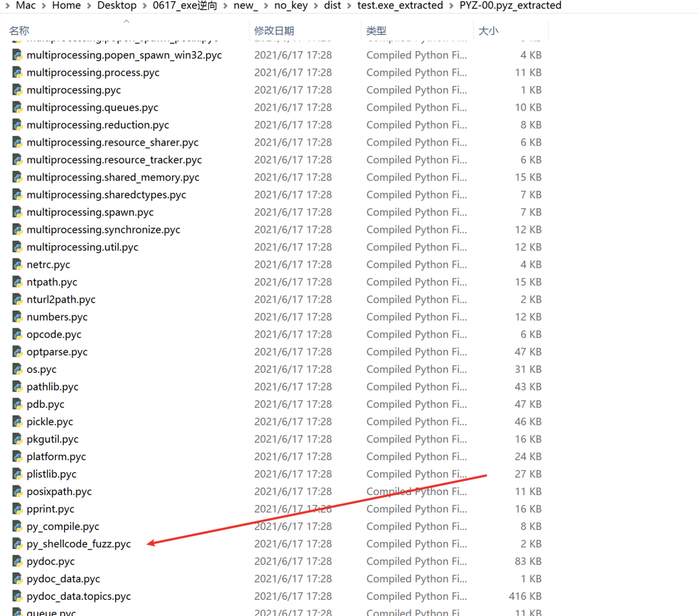Click the netrc.pyc file icon
The height and width of the screenshot is (616, 698).
point(17,264)
